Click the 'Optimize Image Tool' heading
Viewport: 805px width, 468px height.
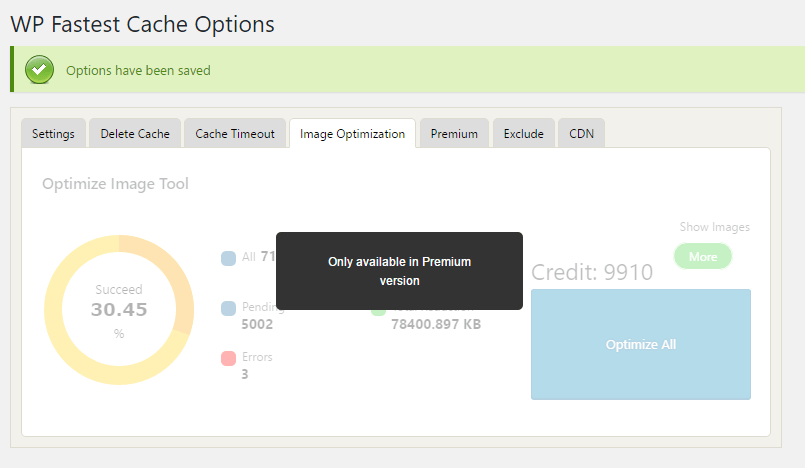tap(116, 184)
